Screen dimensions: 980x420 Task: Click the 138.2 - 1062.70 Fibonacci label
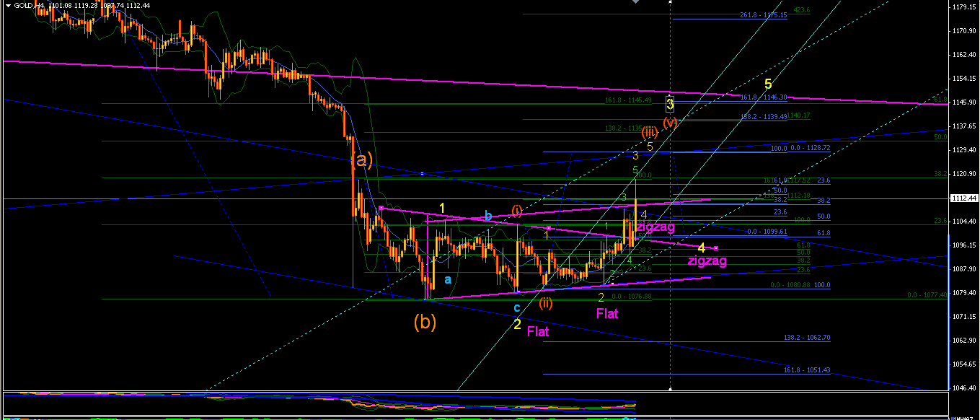808,337
